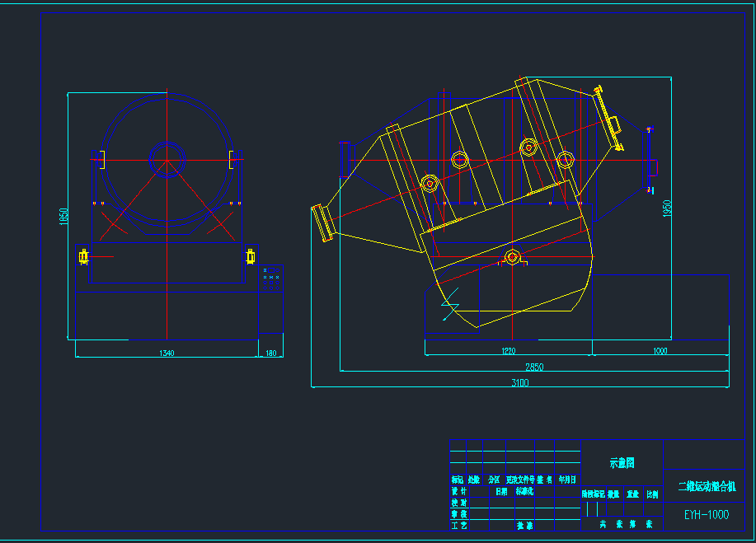The height and width of the screenshot is (543, 756).
Task: Select the 1850 vertical dimension text
Action: coord(63,217)
